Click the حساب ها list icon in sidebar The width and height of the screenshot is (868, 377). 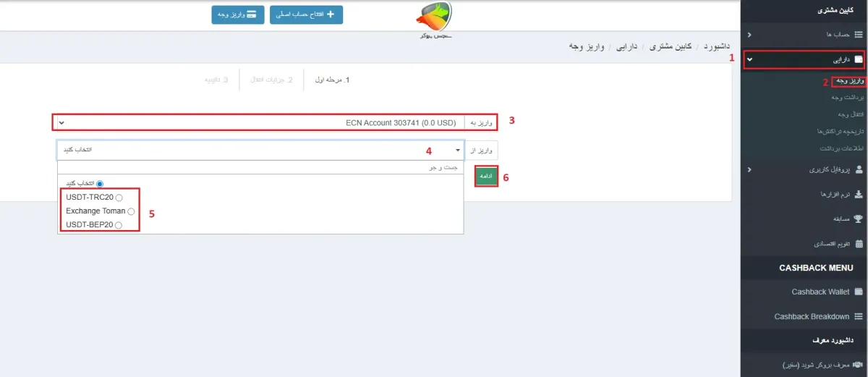(x=859, y=35)
